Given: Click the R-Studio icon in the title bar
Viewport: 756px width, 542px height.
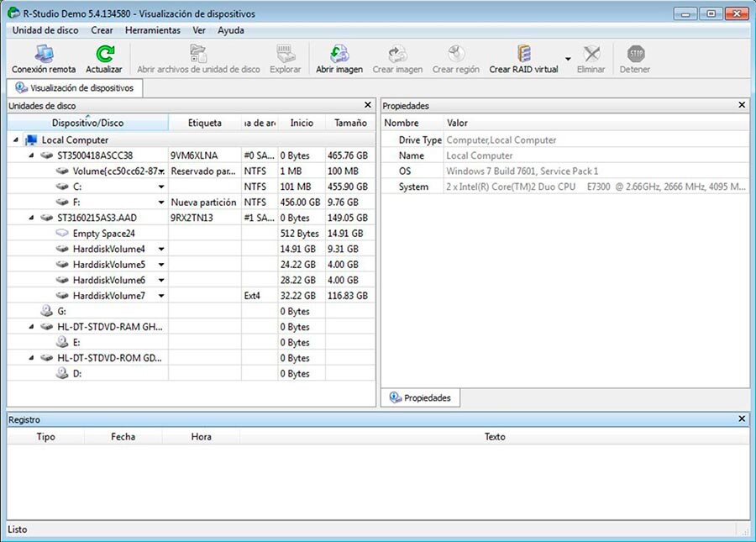Looking at the screenshot, I should coord(13,13).
